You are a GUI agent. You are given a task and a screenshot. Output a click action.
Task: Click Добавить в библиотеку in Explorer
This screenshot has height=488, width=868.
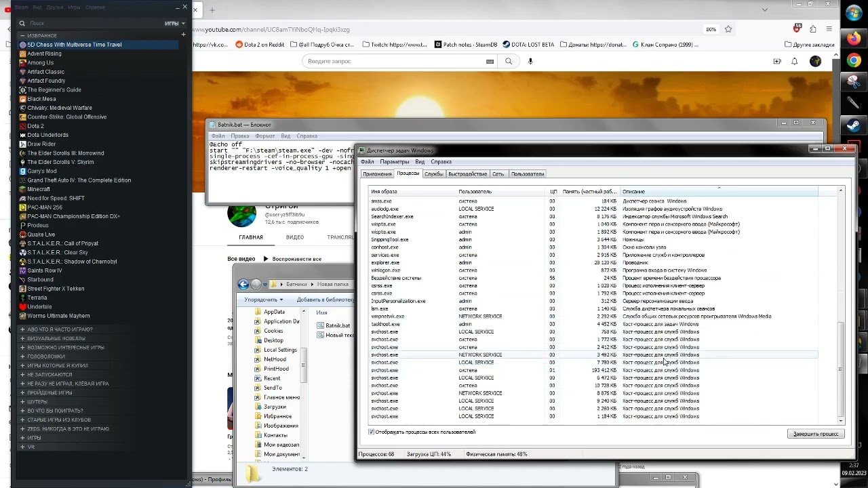[x=325, y=300]
